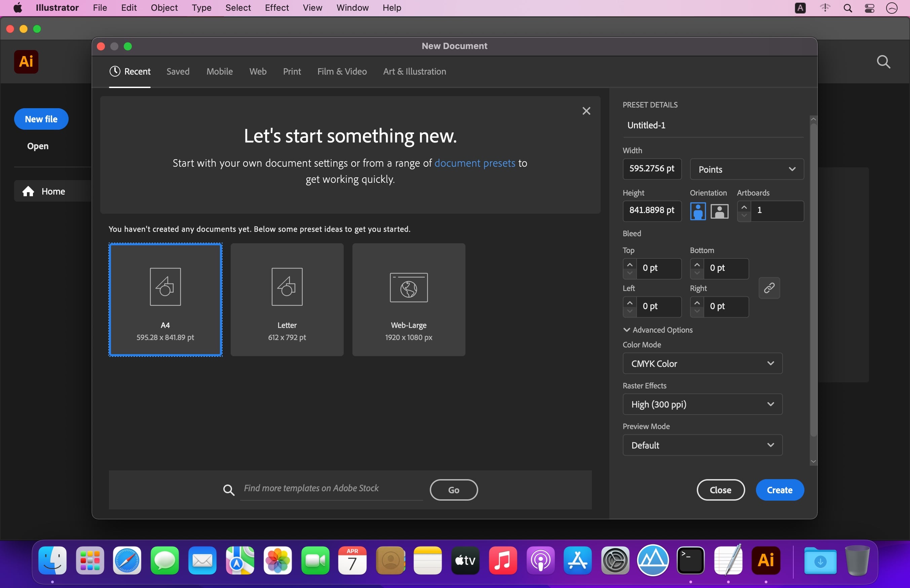Open the Points units dropdown

747,169
